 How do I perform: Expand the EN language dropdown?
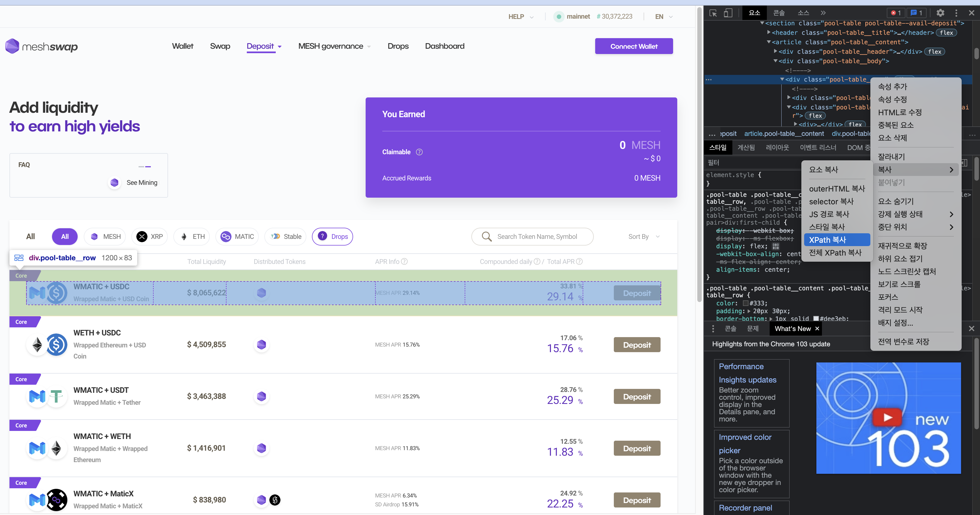663,16
